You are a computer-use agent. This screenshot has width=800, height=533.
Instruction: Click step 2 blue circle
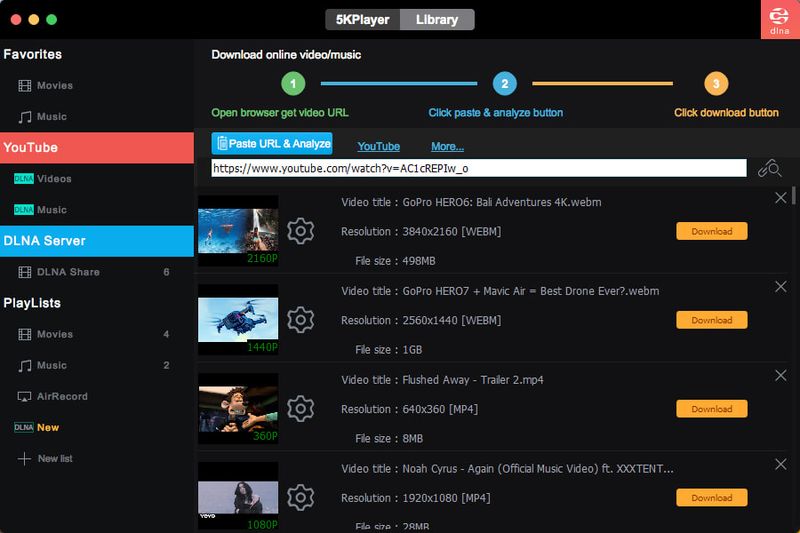coord(505,84)
